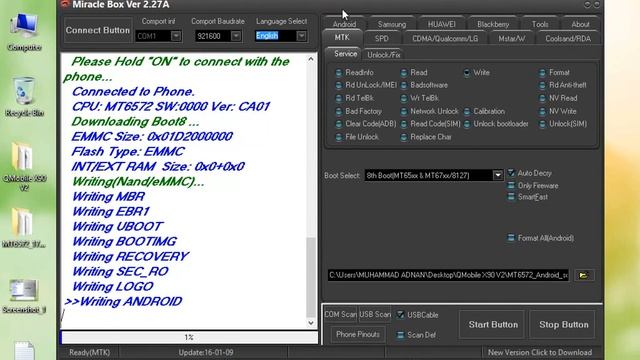The width and height of the screenshot is (640, 360).
Task: Switch to the Samsung tab
Action: pyautogui.click(x=391, y=24)
